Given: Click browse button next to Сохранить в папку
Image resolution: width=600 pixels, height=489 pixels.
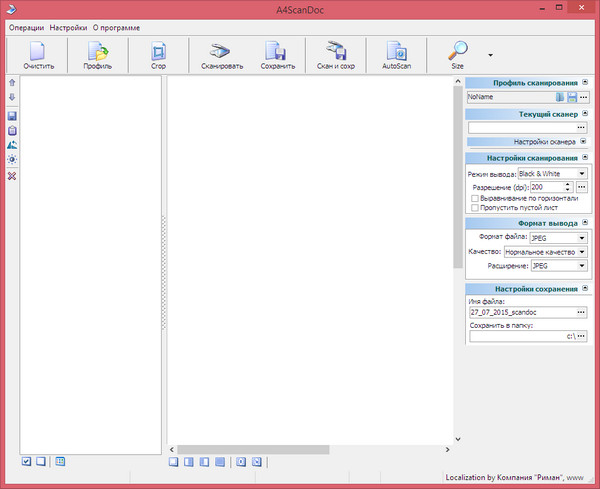Looking at the screenshot, I should 581,336.
